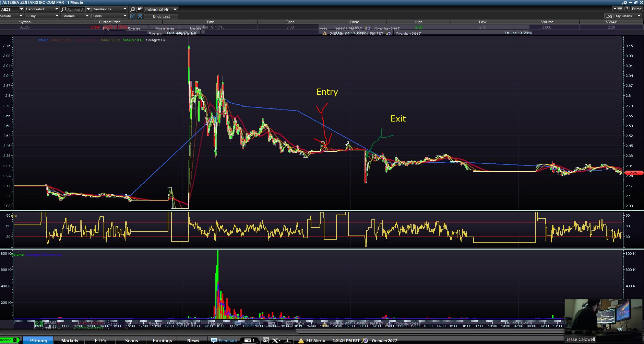This screenshot has width=644, height=344.
Task: Click the crossed tools icon in status bar
Action: click(x=275, y=340)
